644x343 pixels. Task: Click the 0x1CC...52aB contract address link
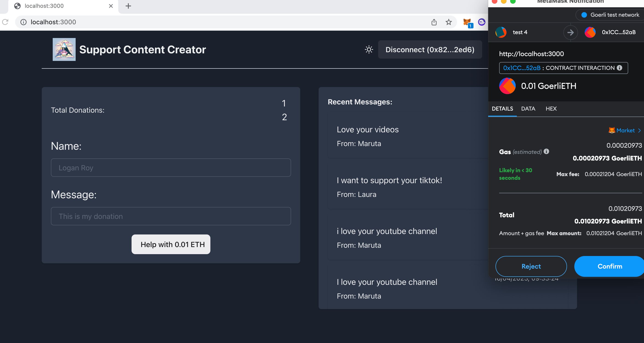(x=522, y=68)
